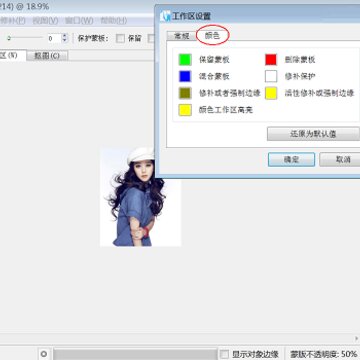The image size is (360, 360).
Task: Switch to the 抠图(C) tab
Action: click(x=47, y=56)
